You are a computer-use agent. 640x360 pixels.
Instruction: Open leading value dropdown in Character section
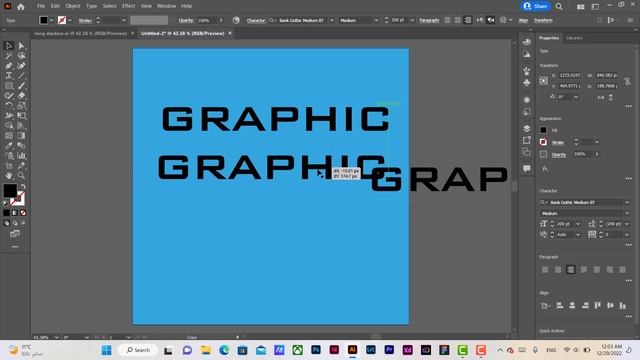pos(627,224)
